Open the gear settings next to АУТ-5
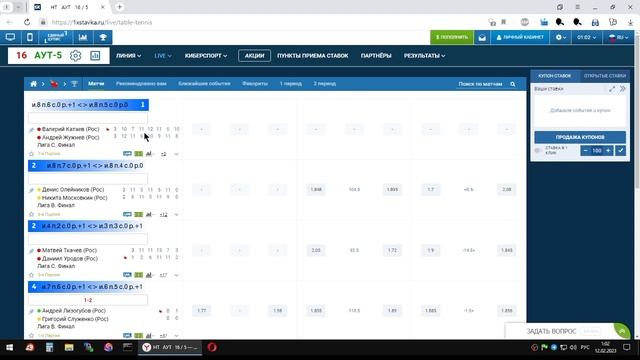 coord(76,56)
